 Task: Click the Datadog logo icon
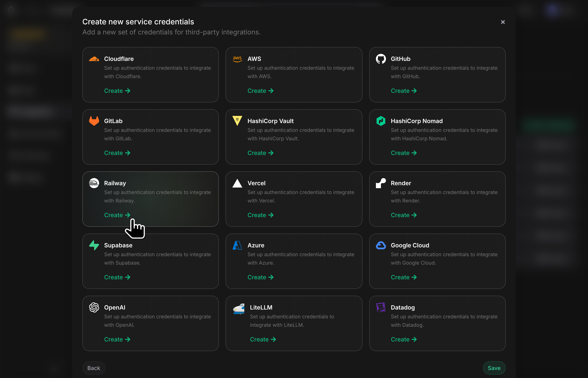click(x=381, y=307)
